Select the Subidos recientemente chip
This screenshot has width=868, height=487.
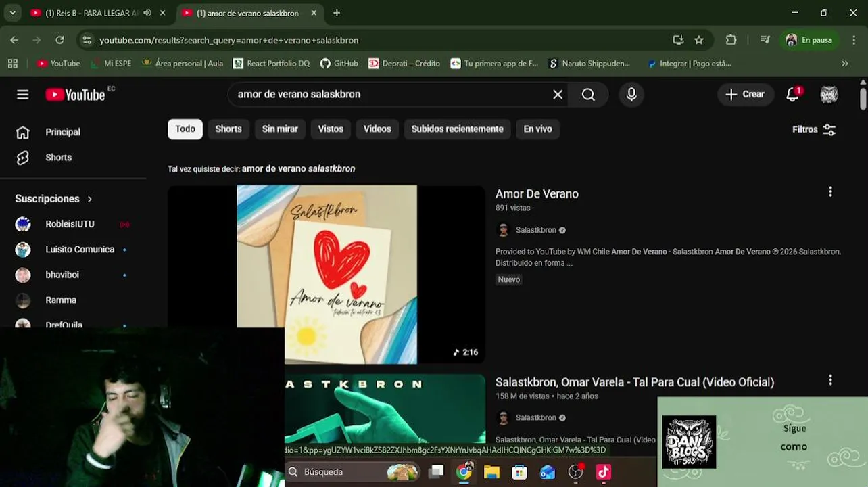[x=457, y=129]
